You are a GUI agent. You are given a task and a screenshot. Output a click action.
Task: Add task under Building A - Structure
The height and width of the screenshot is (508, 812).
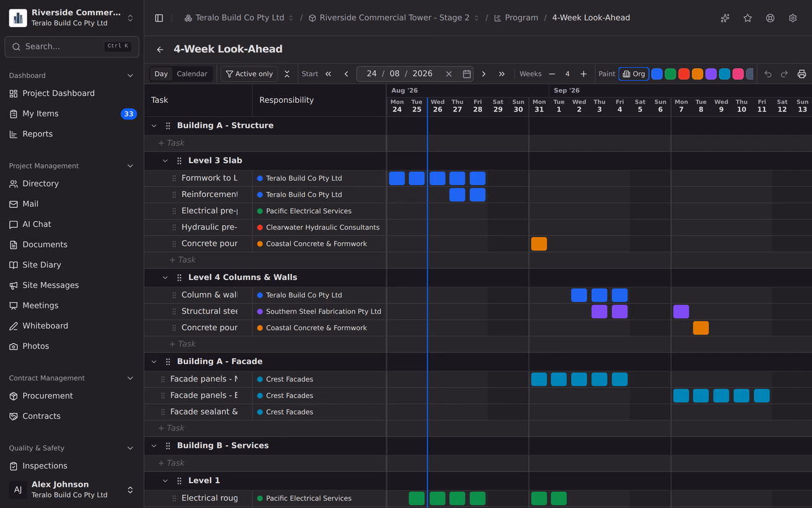(171, 143)
